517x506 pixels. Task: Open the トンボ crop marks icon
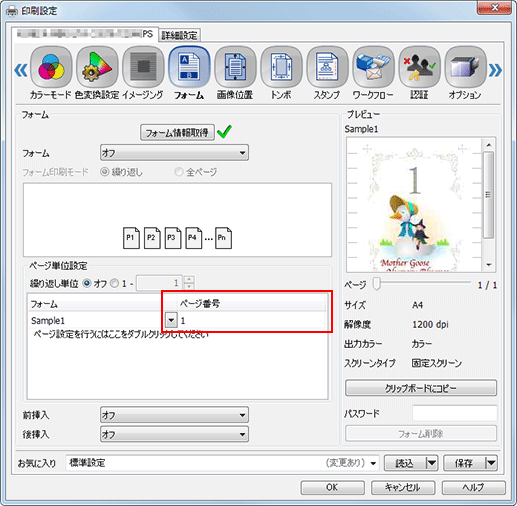pos(281,67)
